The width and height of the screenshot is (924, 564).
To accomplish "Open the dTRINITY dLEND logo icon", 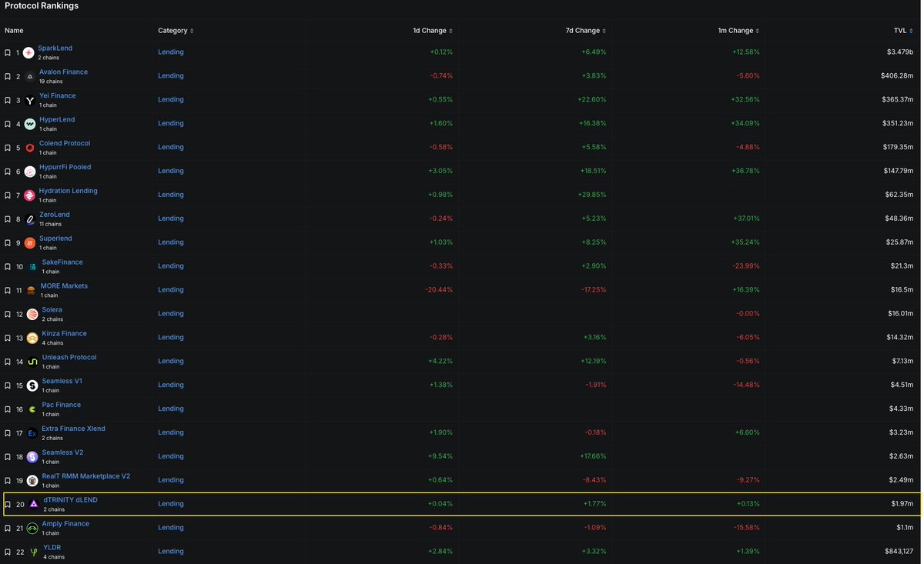I will 33,505.
